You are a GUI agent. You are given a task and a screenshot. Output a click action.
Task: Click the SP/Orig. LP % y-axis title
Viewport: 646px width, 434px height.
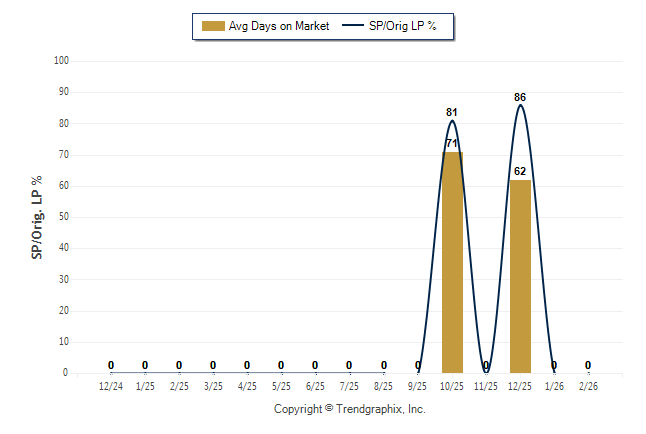[x=37, y=216]
